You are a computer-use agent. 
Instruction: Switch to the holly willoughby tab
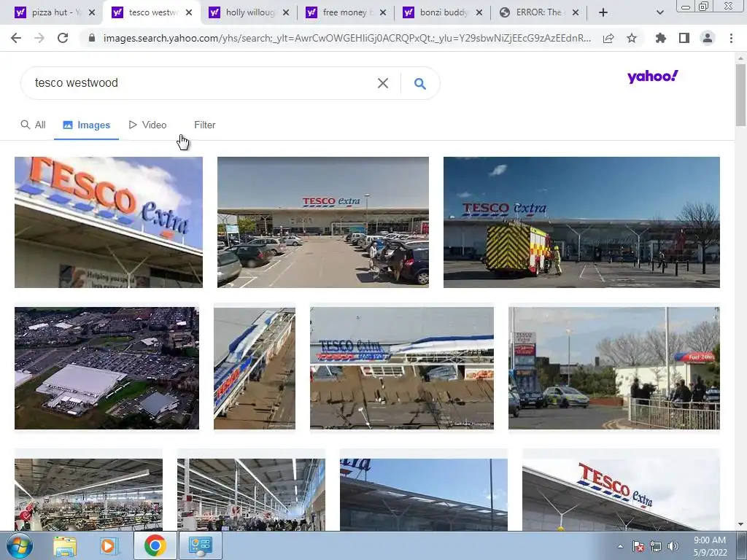pos(249,12)
